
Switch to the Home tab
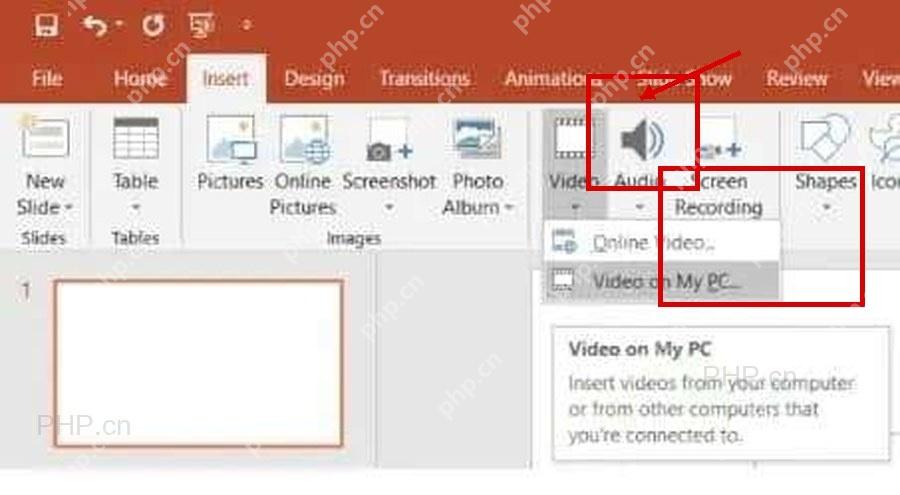140,78
